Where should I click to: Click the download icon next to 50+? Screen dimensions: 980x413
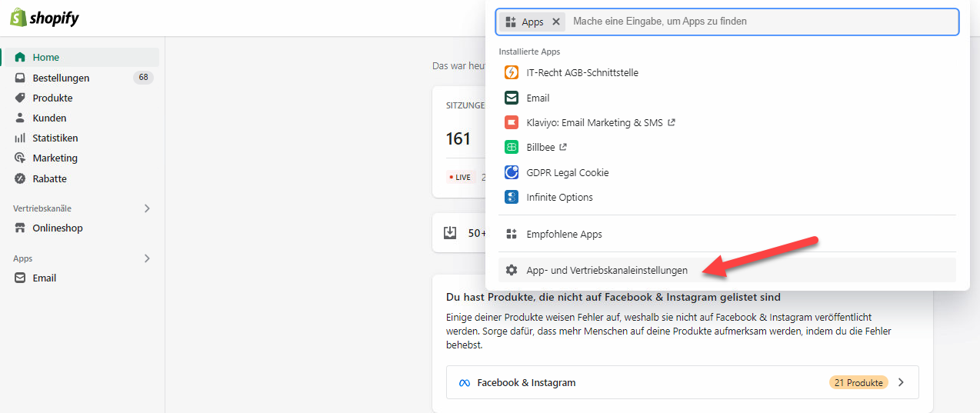450,232
